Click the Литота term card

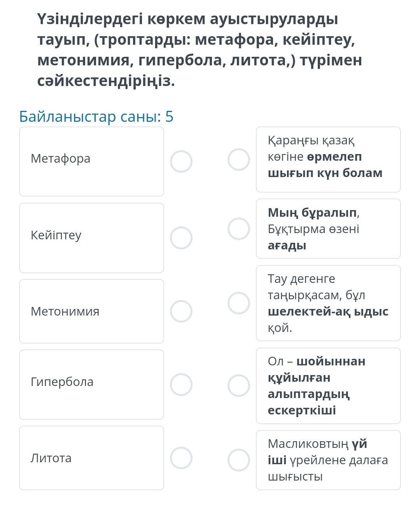91,458
